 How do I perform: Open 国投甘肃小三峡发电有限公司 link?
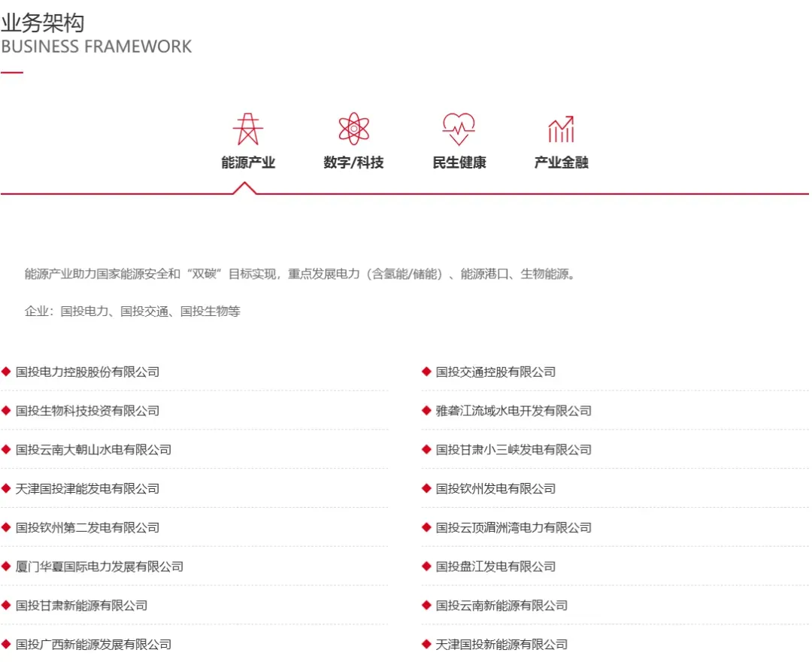(514, 450)
